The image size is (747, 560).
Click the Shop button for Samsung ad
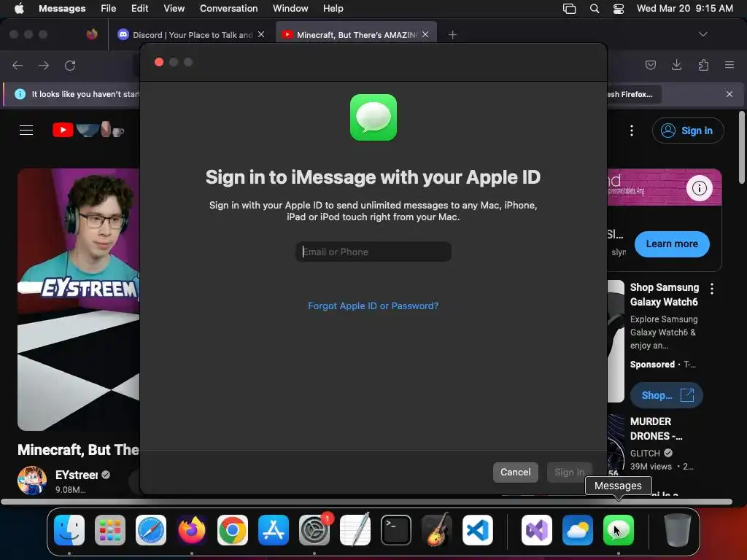[x=667, y=395]
